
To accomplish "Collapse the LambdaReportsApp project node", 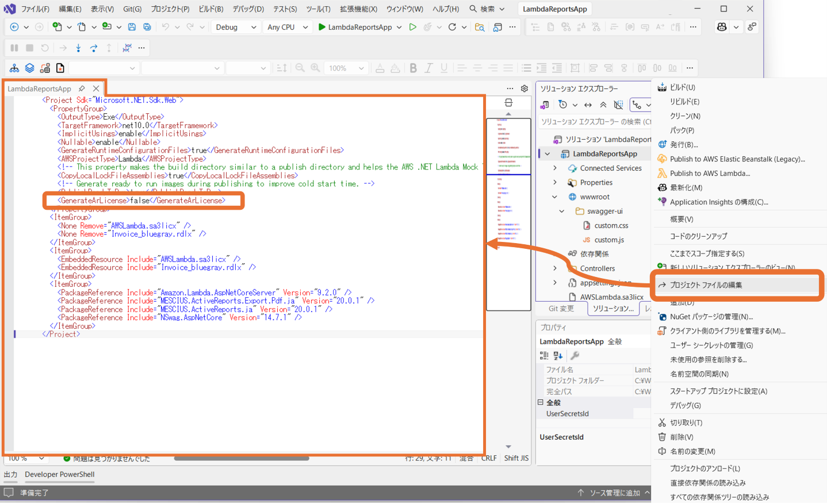I will (547, 154).
